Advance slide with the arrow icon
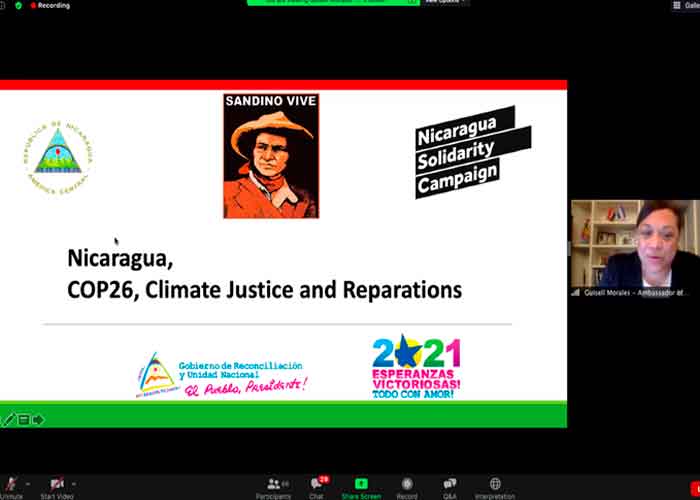Image resolution: width=700 pixels, height=500 pixels. pyautogui.click(x=39, y=420)
